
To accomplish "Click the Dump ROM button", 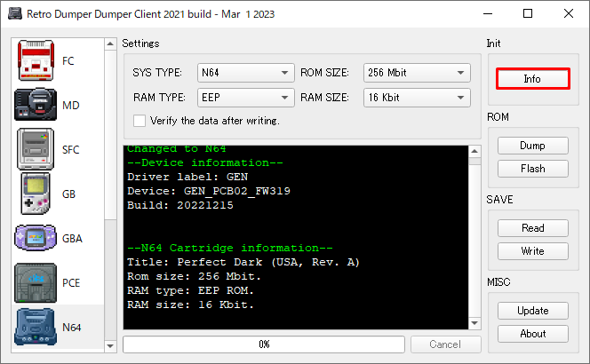I will (x=532, y=146).
